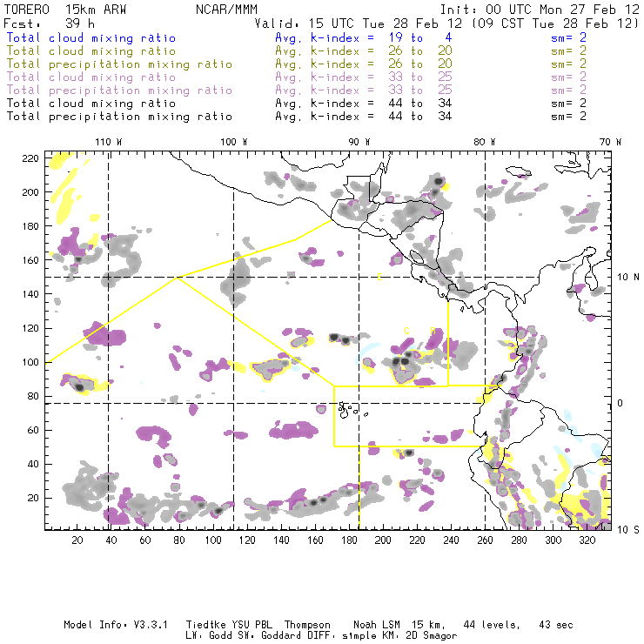
Task: Click the 'Model Info: V3.3.1' text
Action: [116, 625]
